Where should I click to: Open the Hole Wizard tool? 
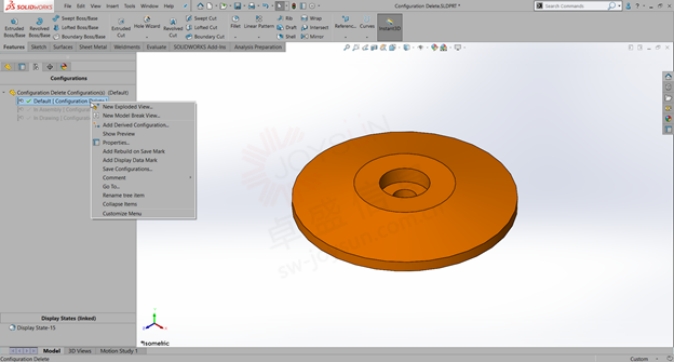click(x=147, y=23)
